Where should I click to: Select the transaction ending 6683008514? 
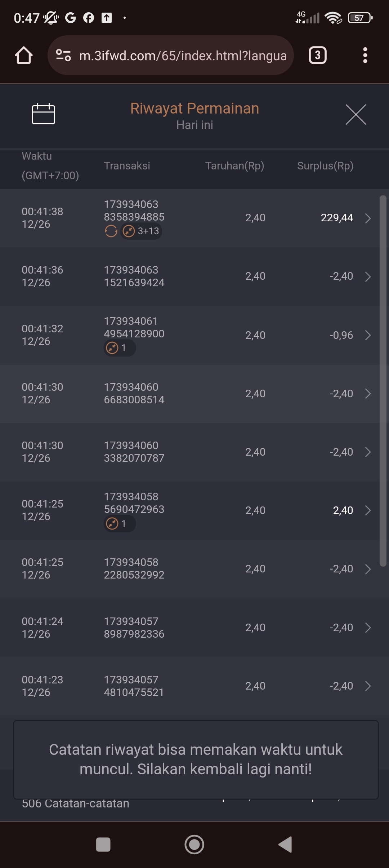pyautogui.click(x=134, y=394)
